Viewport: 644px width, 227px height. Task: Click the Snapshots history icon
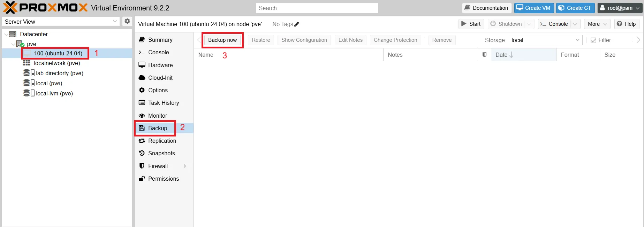click(x=142, y=153)
